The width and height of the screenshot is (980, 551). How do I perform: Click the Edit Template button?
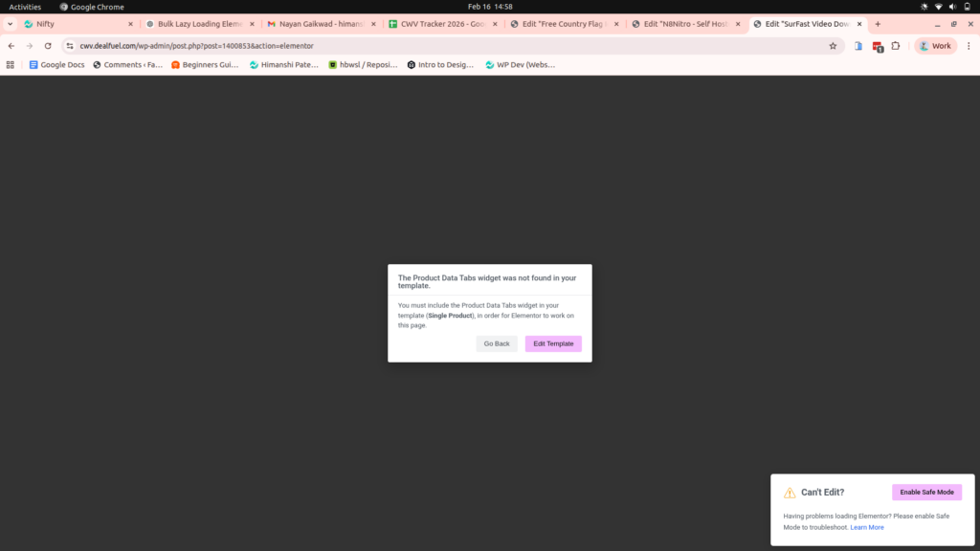pos(553,343)
